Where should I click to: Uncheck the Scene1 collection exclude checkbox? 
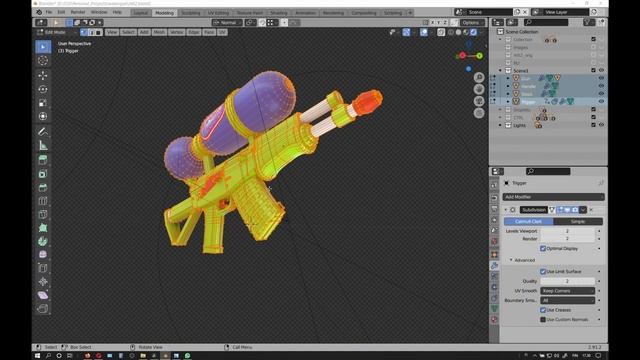coord(593,70)
